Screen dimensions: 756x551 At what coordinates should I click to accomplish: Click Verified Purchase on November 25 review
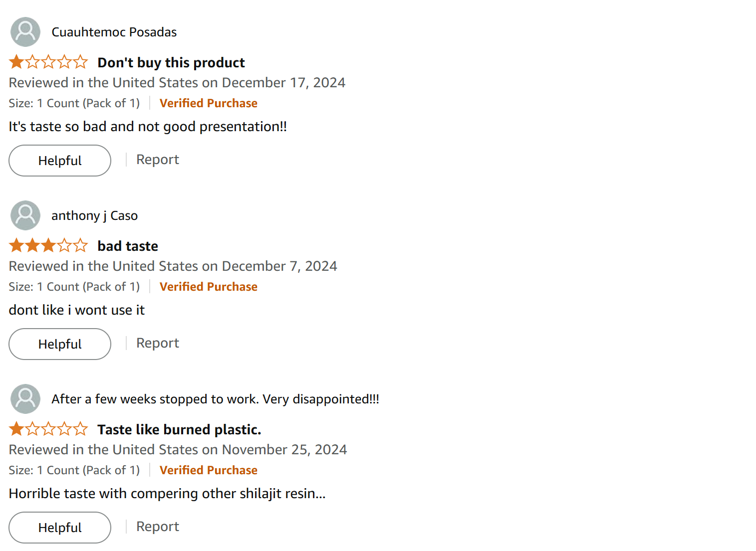[209, 470]
